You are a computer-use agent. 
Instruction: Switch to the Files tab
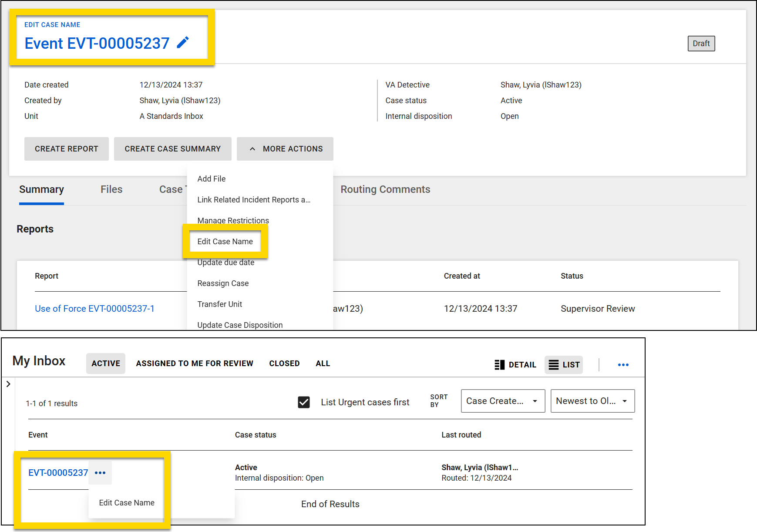coord(111,189)
